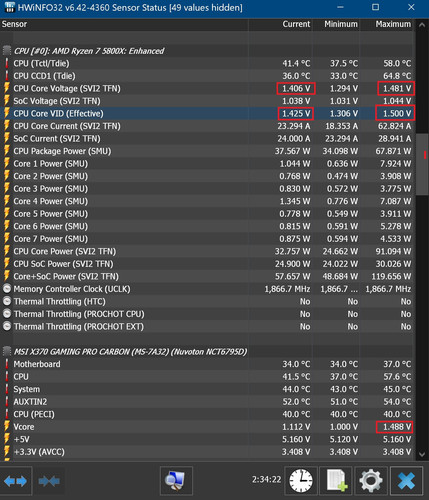The height and width of the screenshot is (500, 429).
Task: Click the vertical scrollbar thumb
Action: tap(422, 164)
